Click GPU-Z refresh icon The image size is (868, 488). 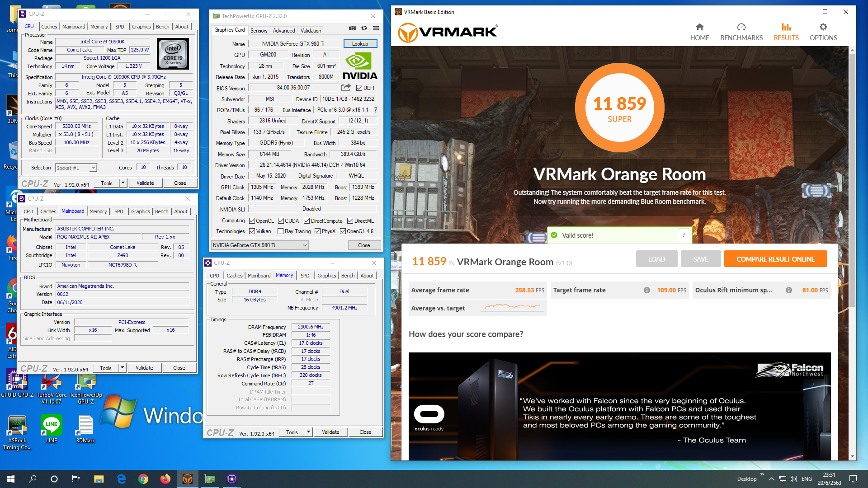tap(364, 28)
